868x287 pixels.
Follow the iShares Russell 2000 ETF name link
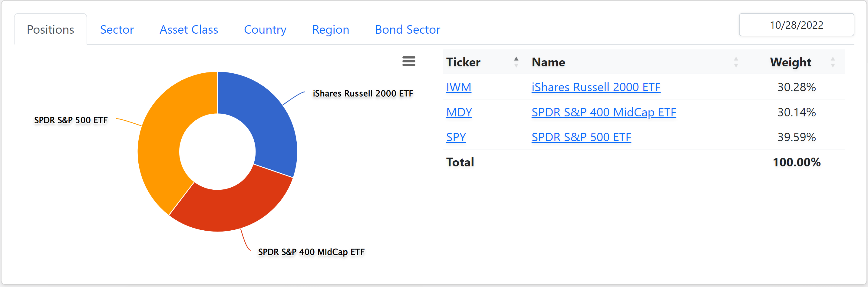click(596, 87)
